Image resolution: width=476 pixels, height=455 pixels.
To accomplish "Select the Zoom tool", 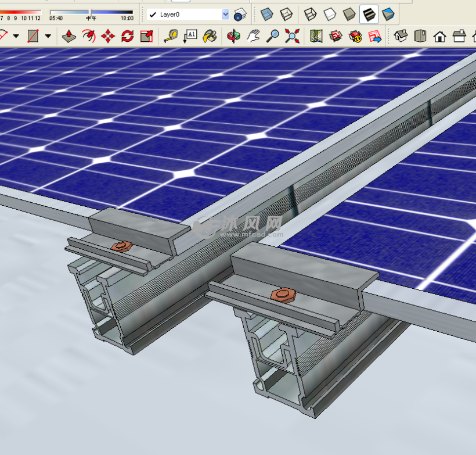I will click(272, 36).
